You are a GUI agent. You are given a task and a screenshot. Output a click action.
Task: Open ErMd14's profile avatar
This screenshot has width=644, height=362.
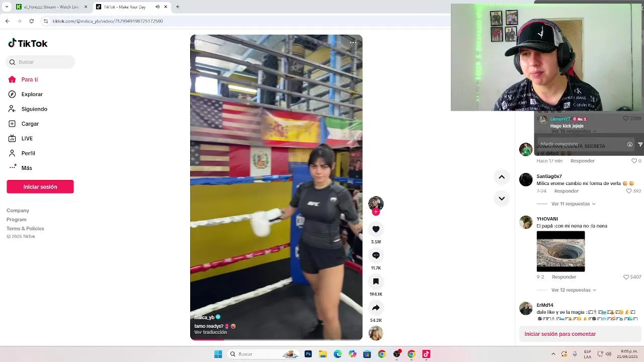point(526,309)
